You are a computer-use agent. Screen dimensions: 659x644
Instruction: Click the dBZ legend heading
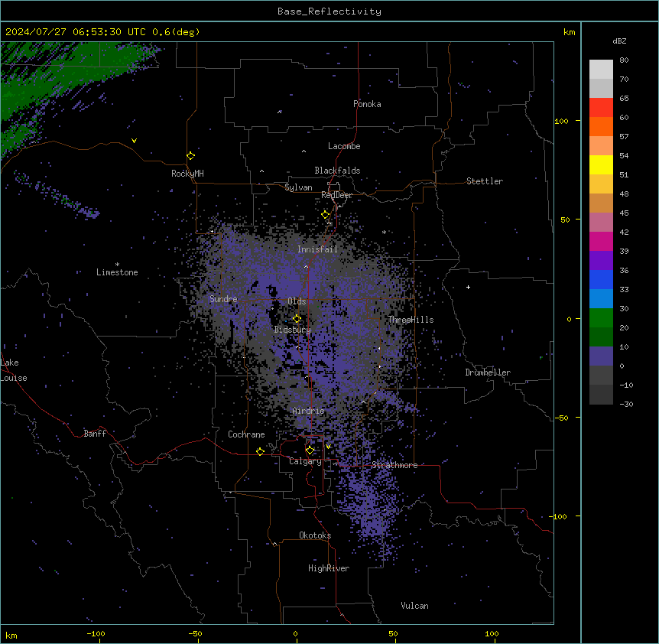click(x=619, y=41)
